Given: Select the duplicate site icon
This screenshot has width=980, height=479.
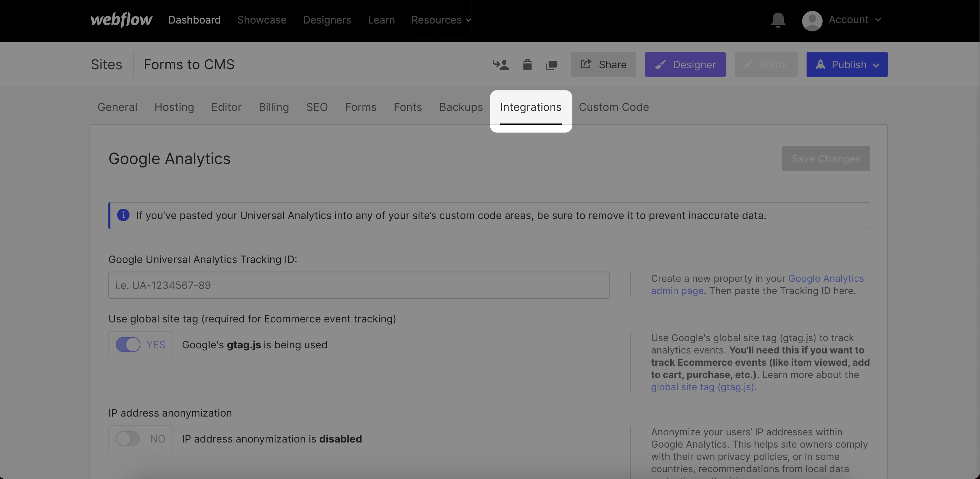Looking at the screenshot, I should tap(551, 64).
